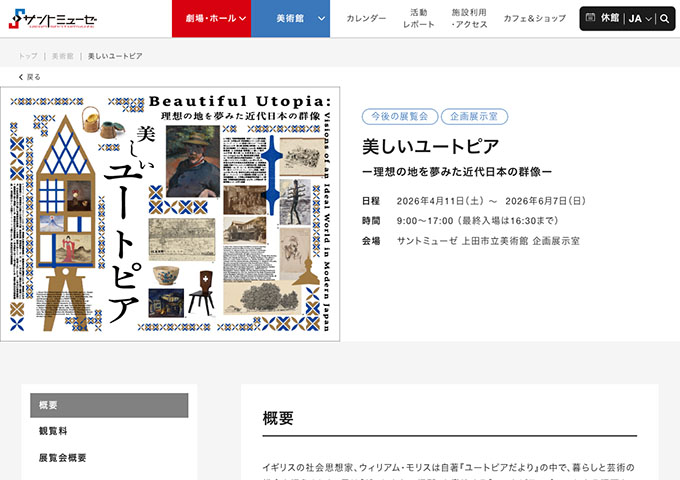The height and width of the screenshot is (480, 680).
Task: Click the subtitle 理想の地を夢みた近代日本の群像
Action: tap(457, 172)
